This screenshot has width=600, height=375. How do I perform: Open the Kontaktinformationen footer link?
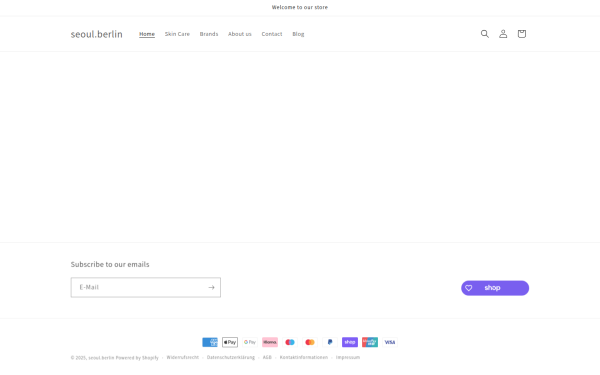[x=304, y=357]
